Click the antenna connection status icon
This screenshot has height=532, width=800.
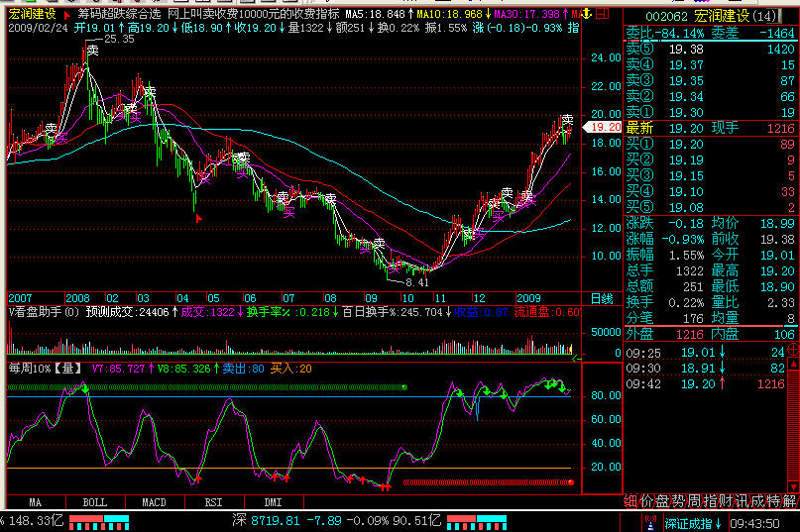click(x=649, y=523)
